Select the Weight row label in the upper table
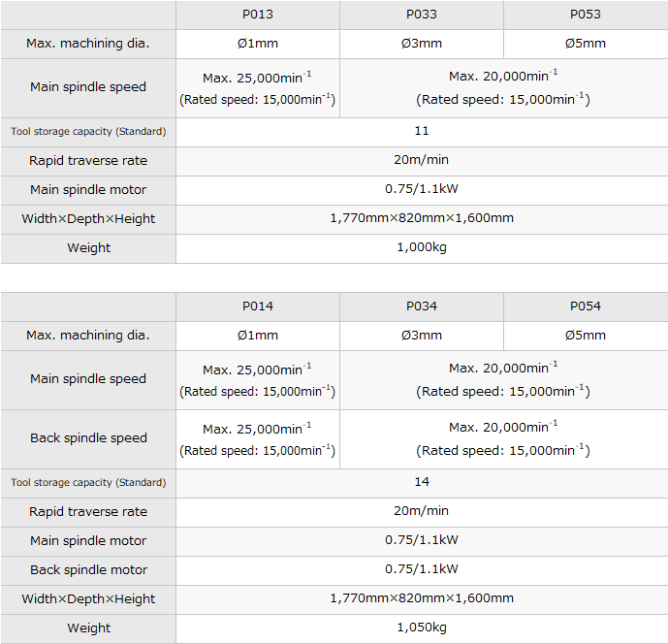This screenshot has width=668, height=644. 88,248
